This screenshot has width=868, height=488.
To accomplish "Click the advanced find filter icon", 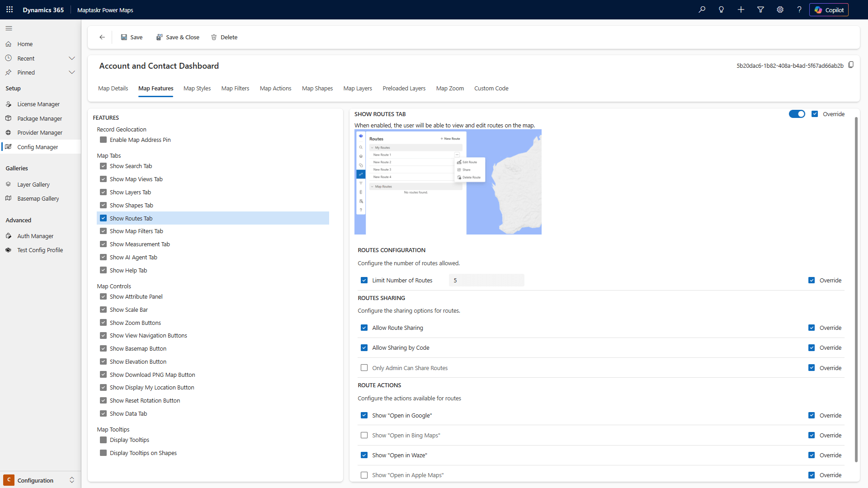I will point(760,9).
